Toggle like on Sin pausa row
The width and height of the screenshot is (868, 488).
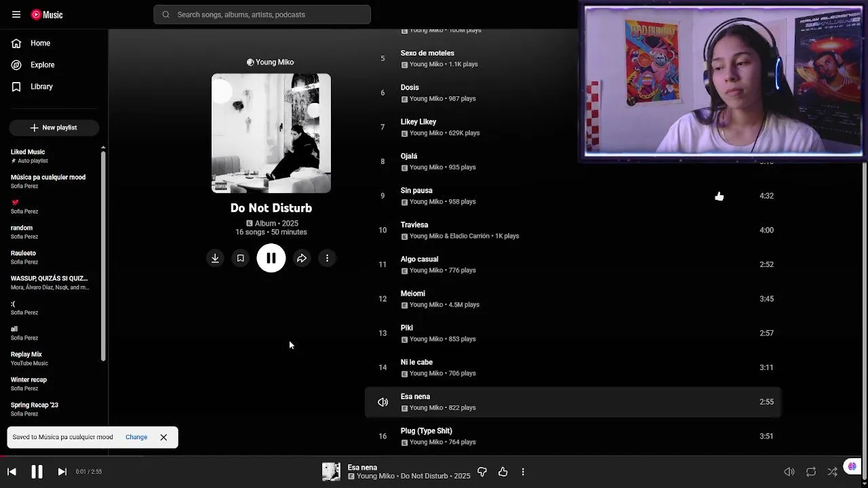[719, 197]
